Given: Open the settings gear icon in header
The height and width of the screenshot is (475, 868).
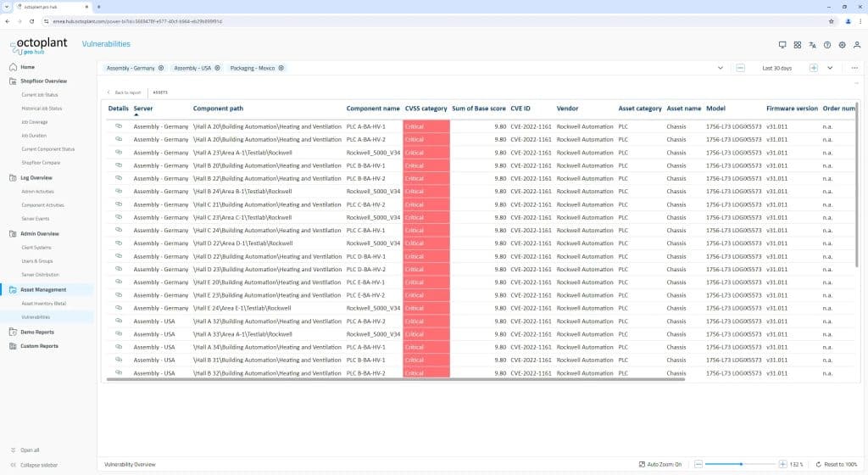Looking at the screenshot, I should click(842, 45).
